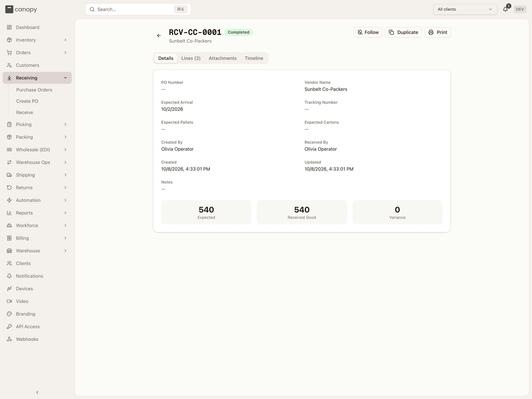Click the Workforce hard hat icon
This screenshot has height=399, width=532.
pyautogui.click(x=9, y=225)
